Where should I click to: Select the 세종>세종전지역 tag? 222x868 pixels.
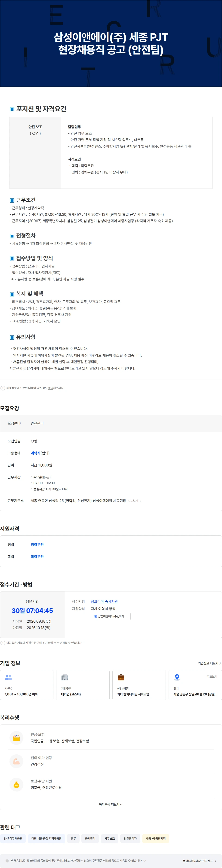click(156, 838)
